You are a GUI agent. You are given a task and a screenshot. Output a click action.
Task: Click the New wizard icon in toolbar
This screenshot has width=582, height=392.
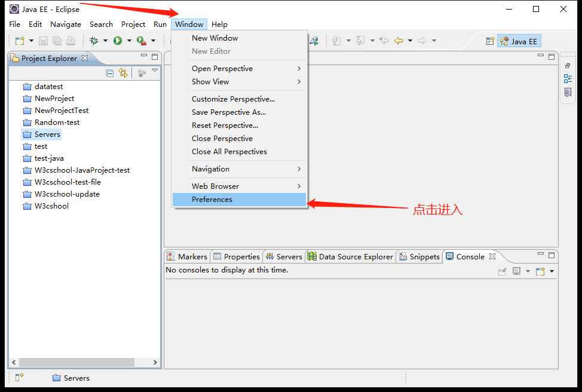(20, 41)
